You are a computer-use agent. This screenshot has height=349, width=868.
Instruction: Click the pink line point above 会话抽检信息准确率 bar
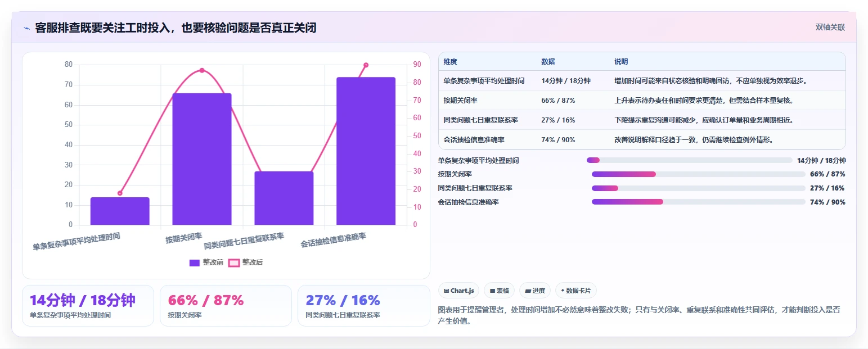(366, 65)
